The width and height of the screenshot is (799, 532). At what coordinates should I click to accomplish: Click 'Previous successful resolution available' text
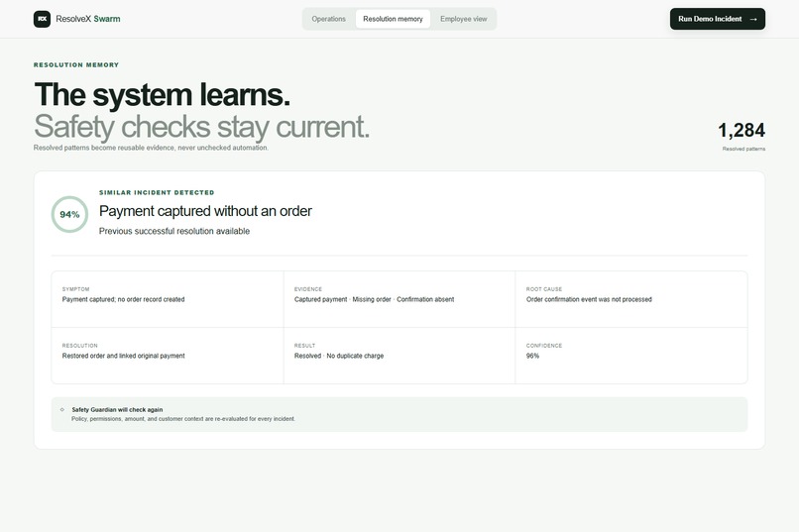(174, 231)
